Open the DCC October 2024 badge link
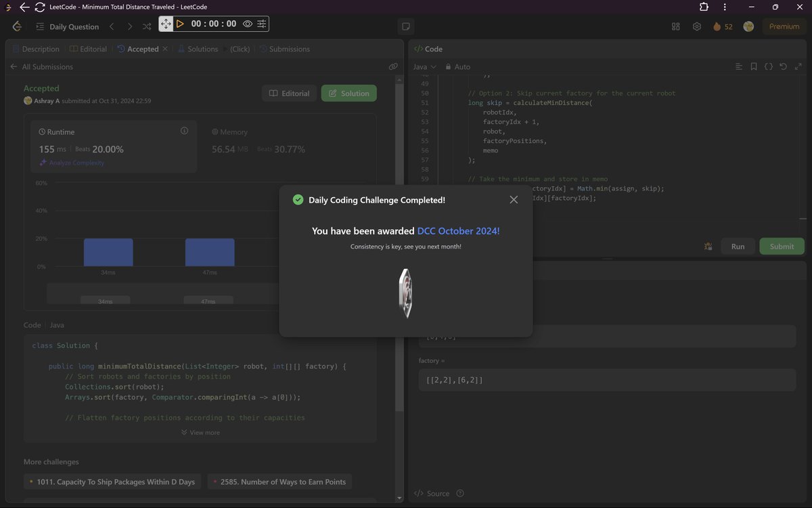Viewport: 812px width, 508px height. pos(459,231)
